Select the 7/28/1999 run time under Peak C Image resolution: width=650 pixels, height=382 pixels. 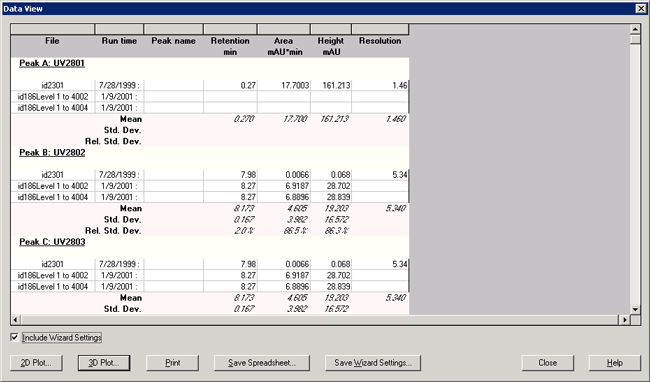point(119,264)
